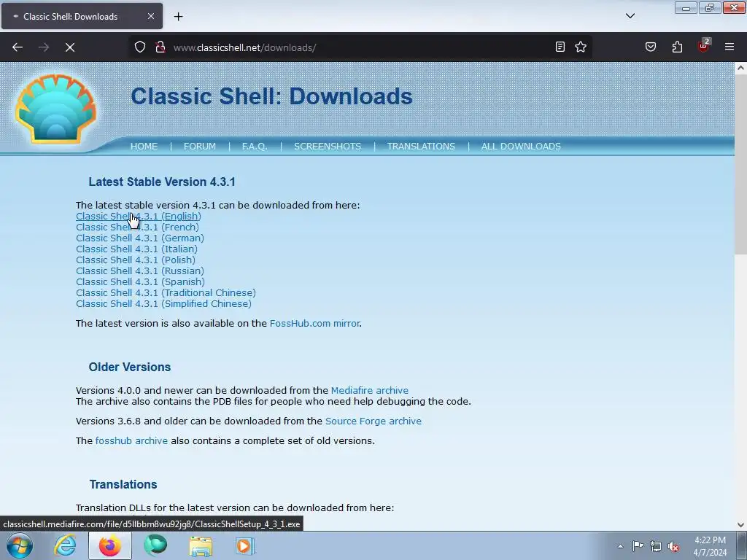Open the F.A.Q. navigation item
This screenshot has width=747, height=560.
(x=255, y=146)
